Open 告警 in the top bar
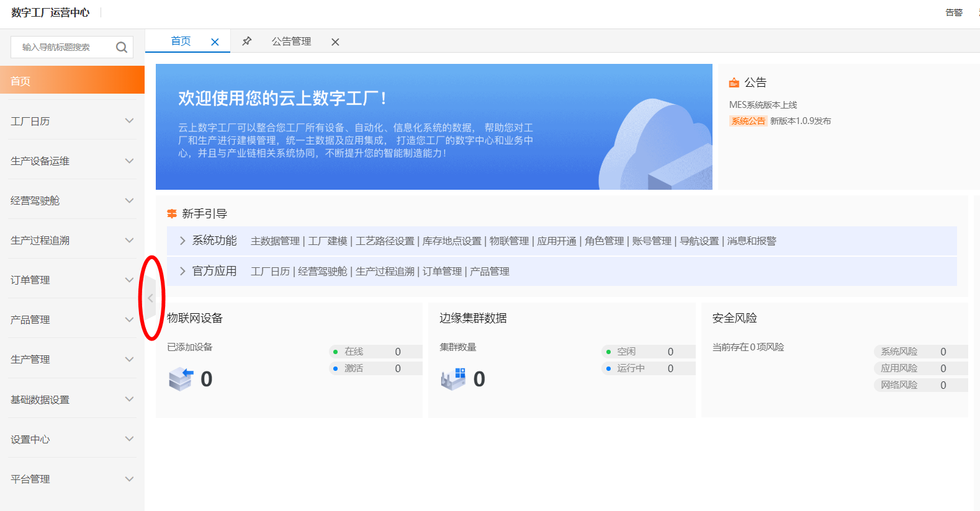 click(954, 12)
